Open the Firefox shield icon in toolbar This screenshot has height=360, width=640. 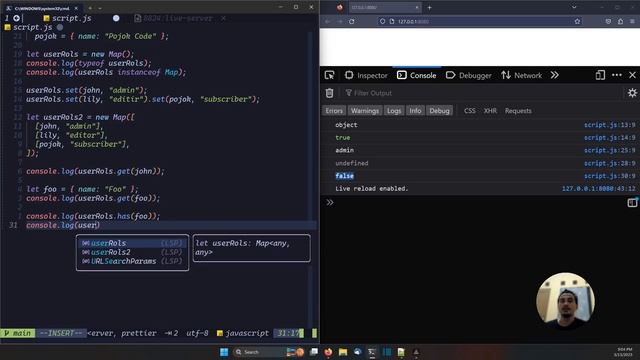[x=608, y=21]
